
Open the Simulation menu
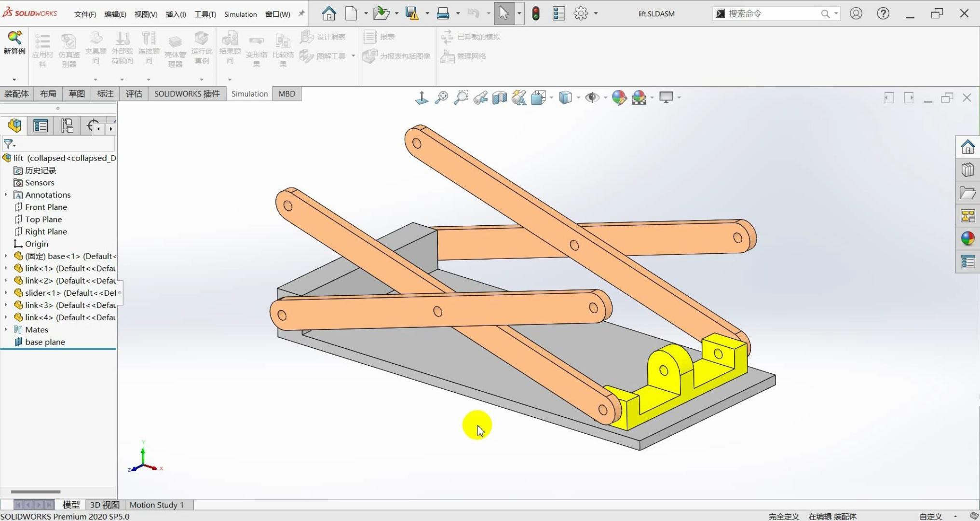(240, 14)
